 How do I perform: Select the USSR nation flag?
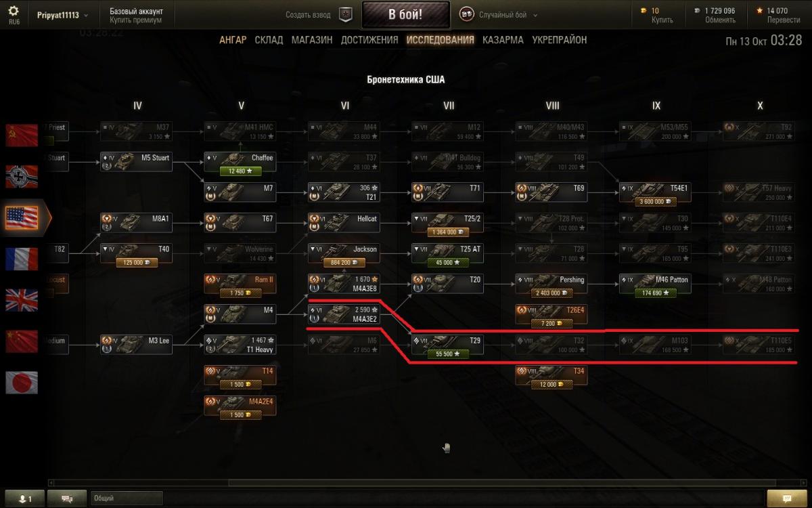(x=22, y=135)
